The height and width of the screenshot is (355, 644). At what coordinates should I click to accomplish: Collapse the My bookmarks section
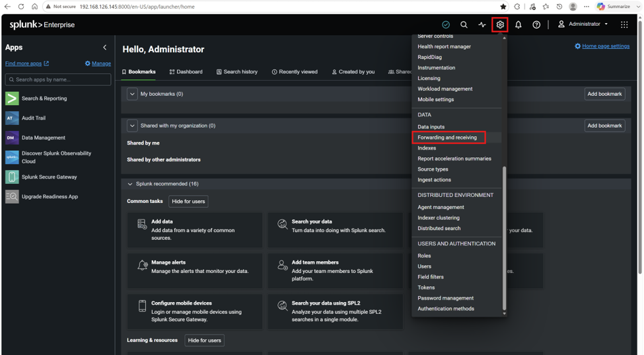pos(132,94)
